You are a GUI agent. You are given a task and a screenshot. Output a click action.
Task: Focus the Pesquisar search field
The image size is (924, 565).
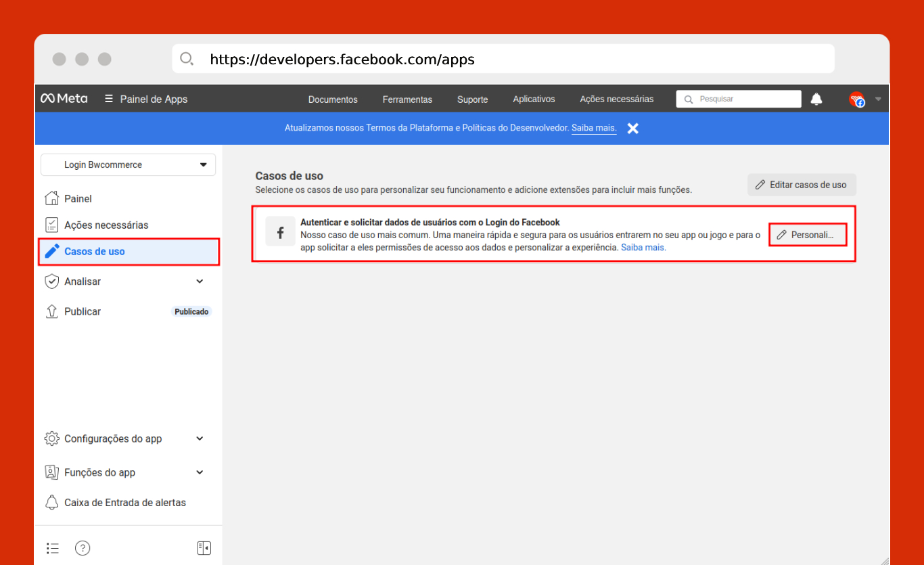tap(739, 99)
